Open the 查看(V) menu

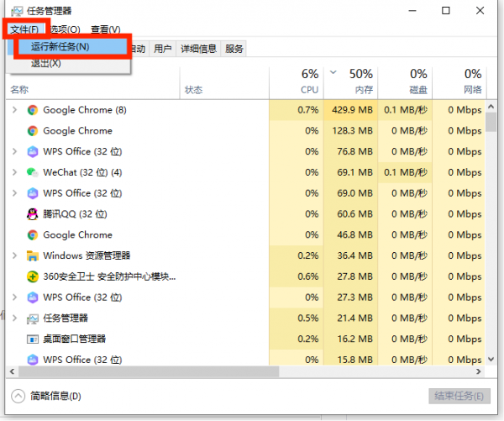(106, 29)
